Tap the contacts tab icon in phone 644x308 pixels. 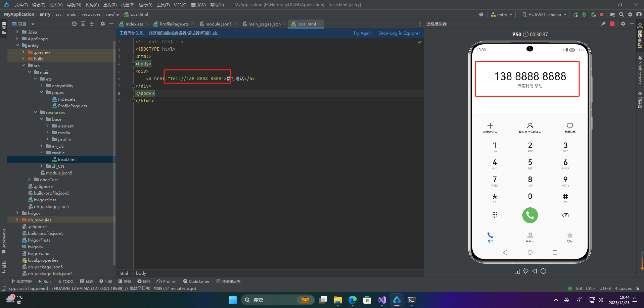pyautogui.click(x=530, y=237)
